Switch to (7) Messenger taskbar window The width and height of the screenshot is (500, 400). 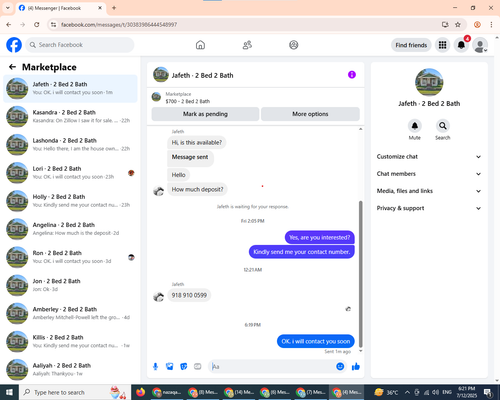click(x=310, y=392)
